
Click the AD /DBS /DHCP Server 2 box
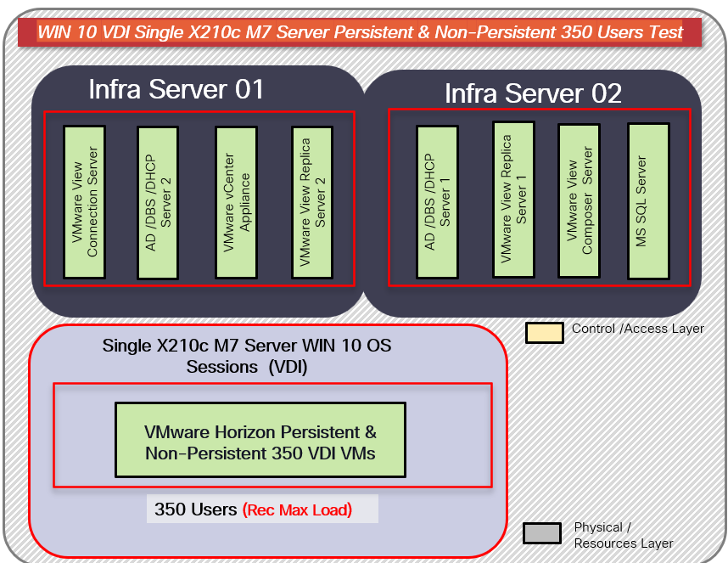pos(158,203)
